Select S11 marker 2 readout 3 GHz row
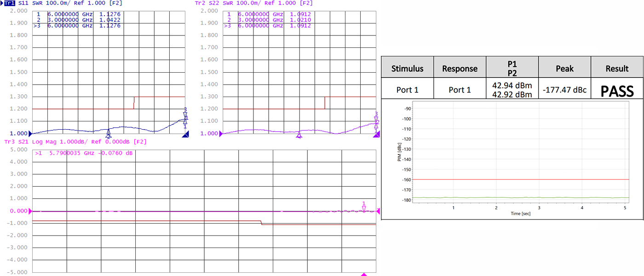644x276 pixels. (78, 20)
